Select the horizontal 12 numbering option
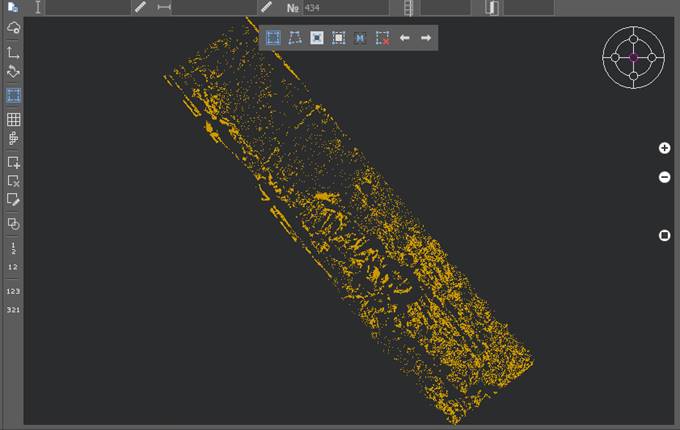 click(x=13, y=267)
